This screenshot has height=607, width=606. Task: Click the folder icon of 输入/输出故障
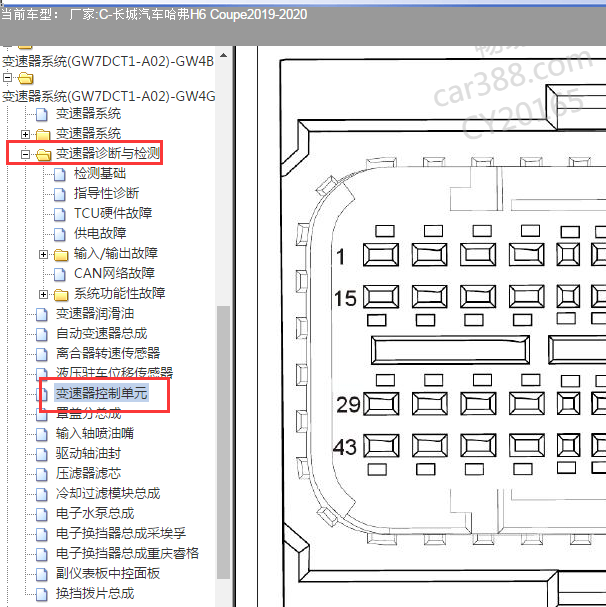(x=61, y=255)
